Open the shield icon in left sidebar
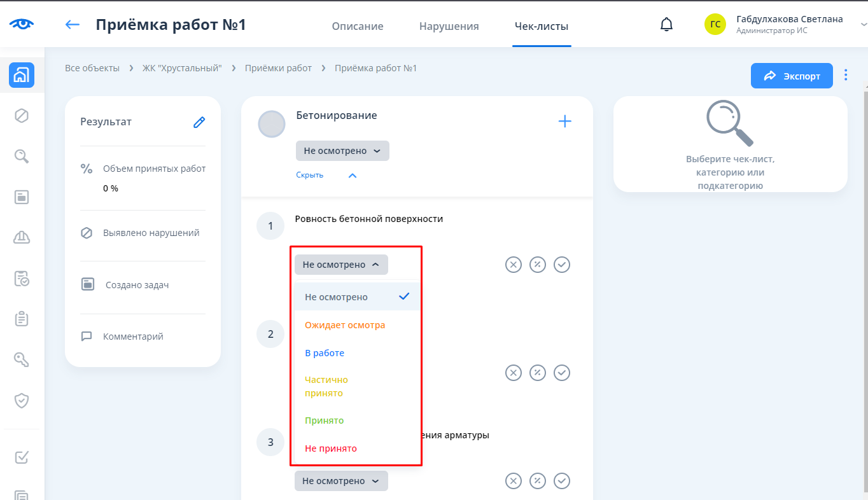This screenshot has height=500, width=868. pyautogui.click(x=22, y=400)
